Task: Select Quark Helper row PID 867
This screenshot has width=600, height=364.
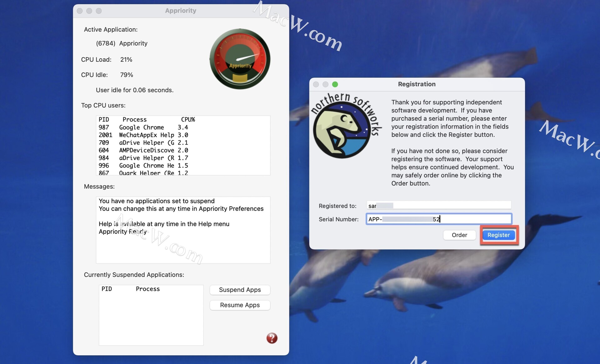Action: point(143,172)
